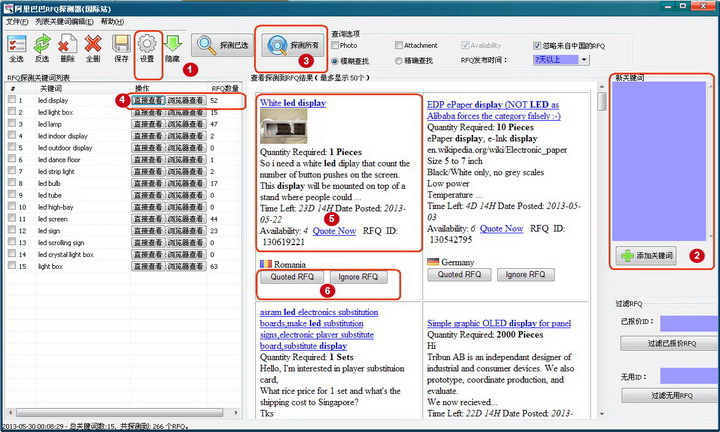720x432 pixels.
Task: Enable the Photo checkbox
Action: [335, 45]
